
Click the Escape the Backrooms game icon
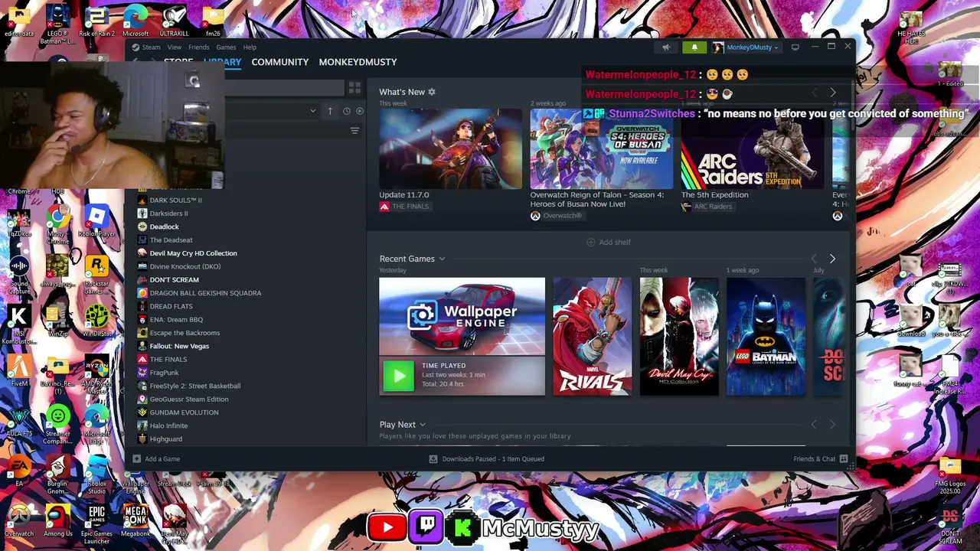142,333
